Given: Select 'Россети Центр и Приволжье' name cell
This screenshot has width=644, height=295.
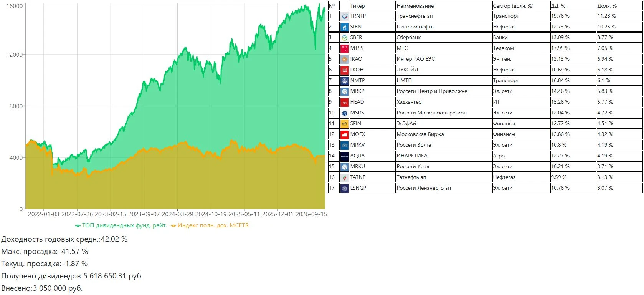Looking at the screenshot, I should 444,91.
